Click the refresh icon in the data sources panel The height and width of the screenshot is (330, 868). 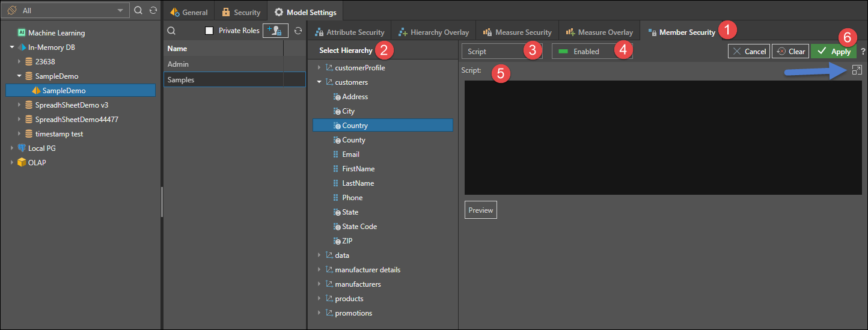(153, 11)
